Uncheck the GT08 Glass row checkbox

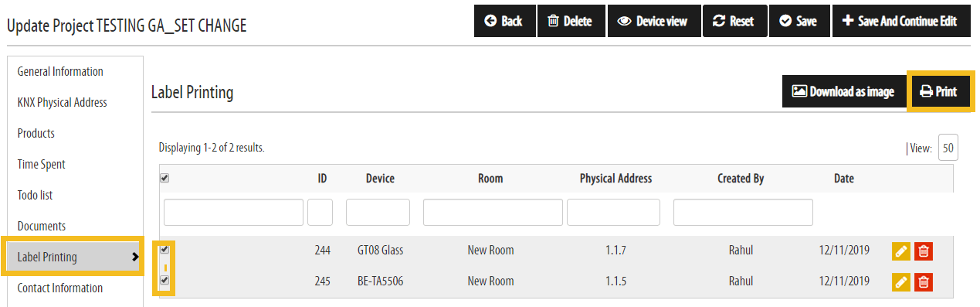pos(164,250)
